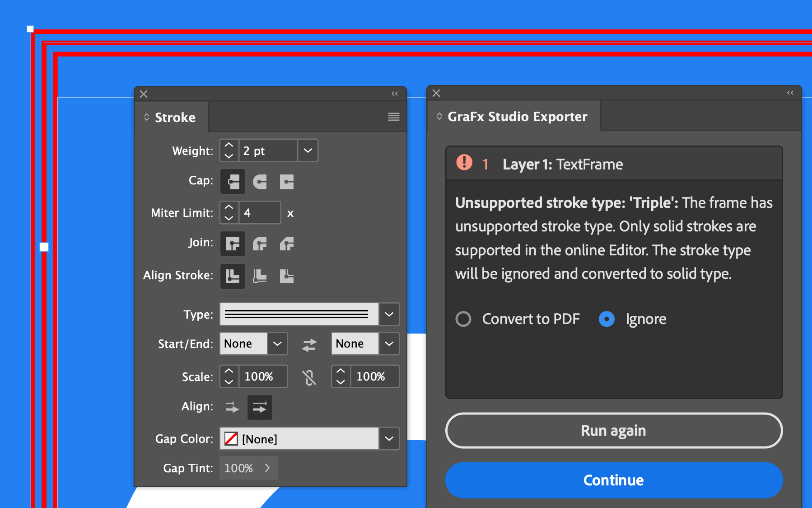
Task: Click the Weight 2 pt input field
Action: (268, 151)
